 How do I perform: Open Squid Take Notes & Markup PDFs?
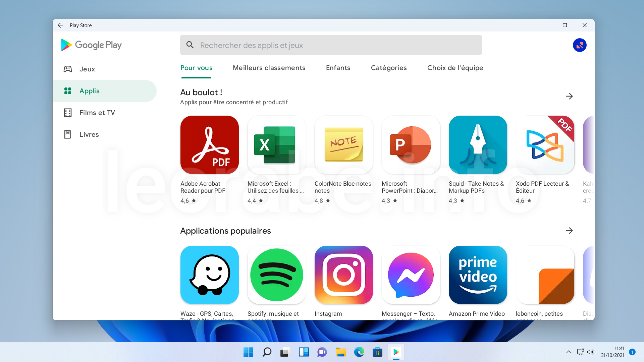coord(478,144)
